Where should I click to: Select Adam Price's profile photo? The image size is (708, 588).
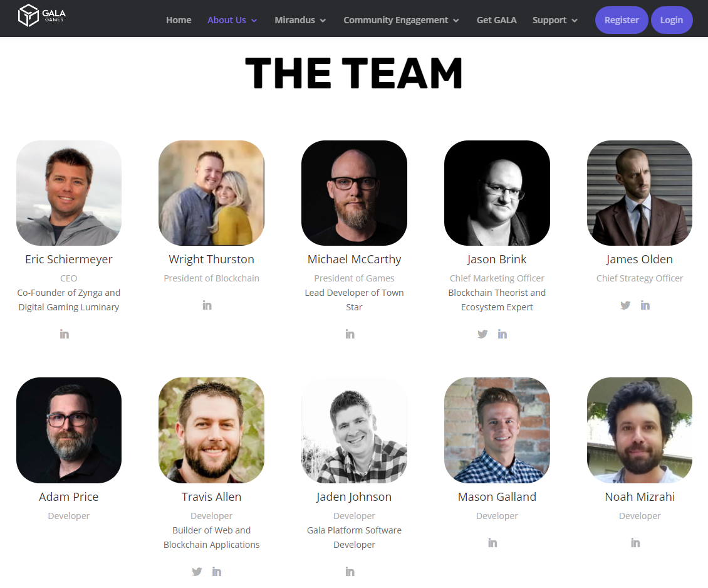(69, 431)
